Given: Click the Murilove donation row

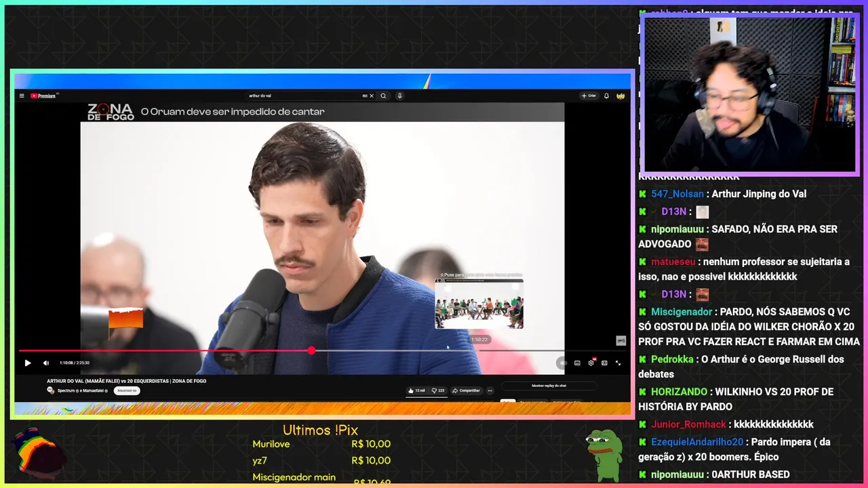Looking at the screenshot, I should pyautogui.click(x=321, y=444).
